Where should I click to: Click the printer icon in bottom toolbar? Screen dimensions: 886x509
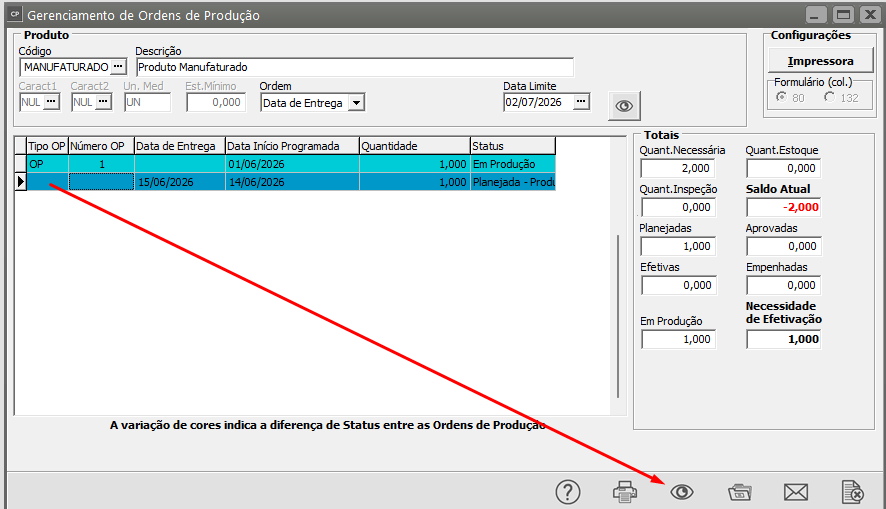625,492
